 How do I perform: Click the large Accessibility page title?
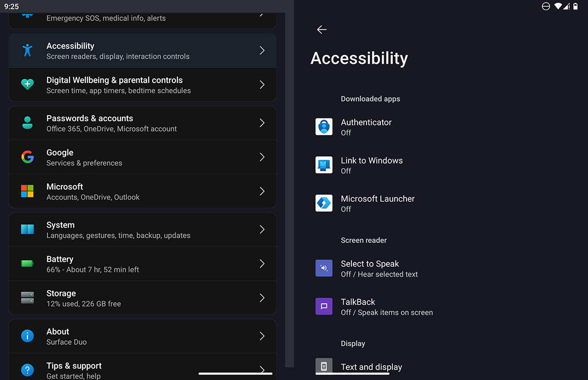(x=359, y=58)
